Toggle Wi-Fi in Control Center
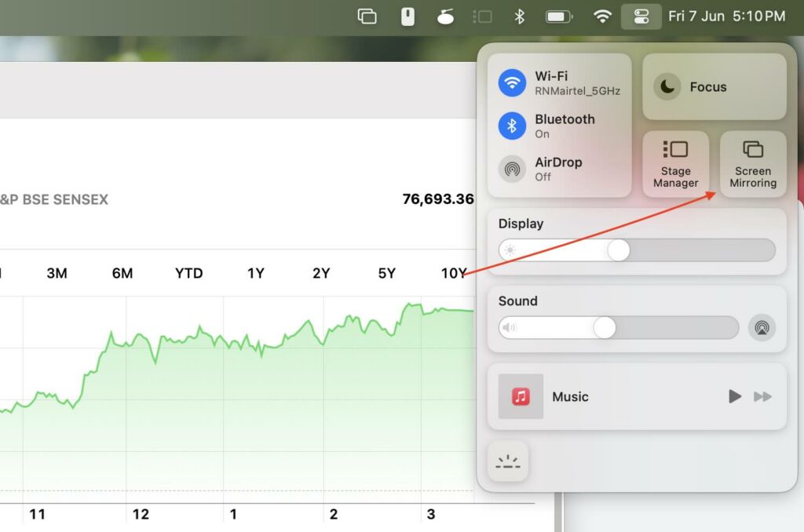The height and width of the screenshot is (532, 804). coord(513,82)
